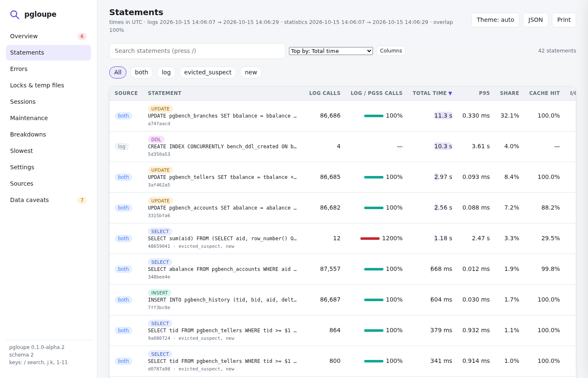
Task: Filter by the new chip
Action: (251, 72)
